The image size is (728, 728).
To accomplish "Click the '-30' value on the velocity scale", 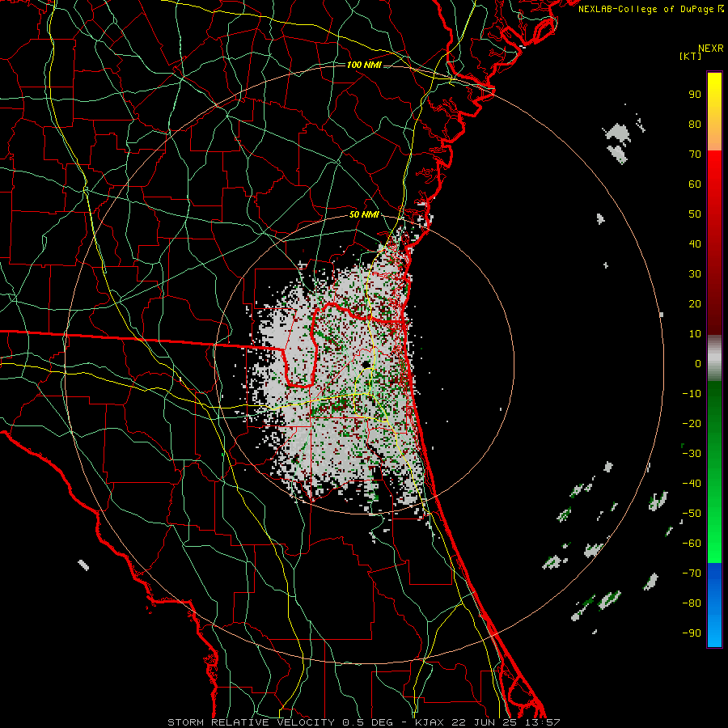I will [692, 454].
